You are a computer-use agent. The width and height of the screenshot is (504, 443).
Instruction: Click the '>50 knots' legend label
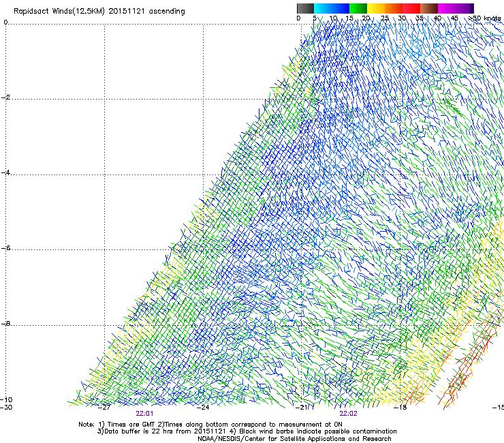point(484,18)
